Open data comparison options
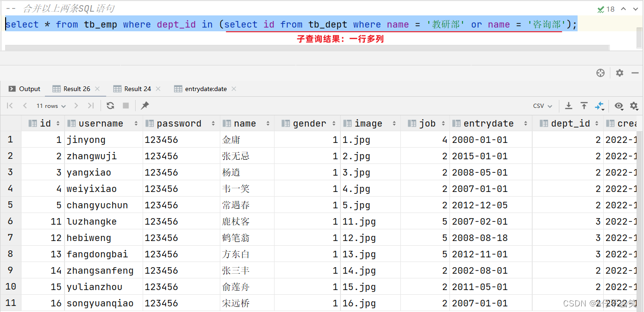This screenshot has width=644, height=312. [x=600, y=106]
